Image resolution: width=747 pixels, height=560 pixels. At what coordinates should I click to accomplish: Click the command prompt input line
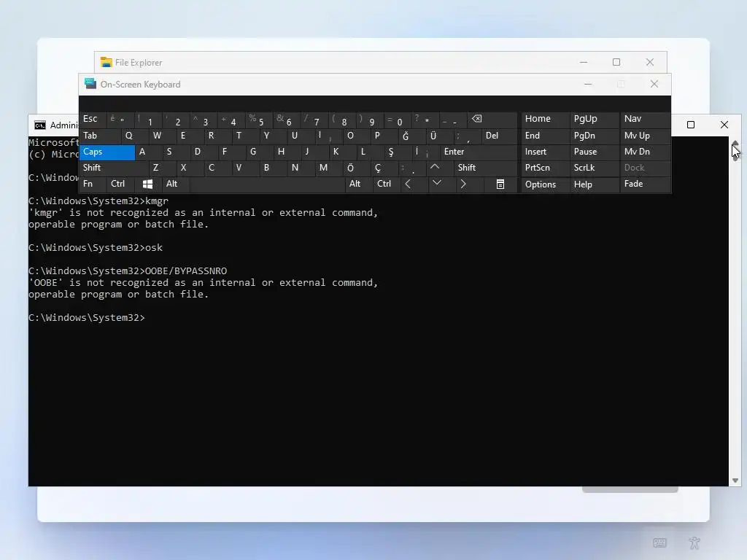87,318
